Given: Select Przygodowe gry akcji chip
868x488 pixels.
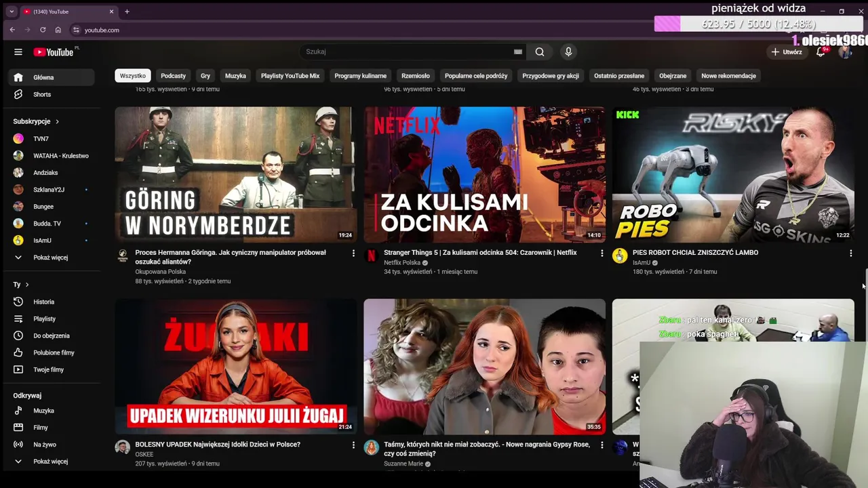Looking at the screenshot, I should pyautogui.click(x=551, y=76).
